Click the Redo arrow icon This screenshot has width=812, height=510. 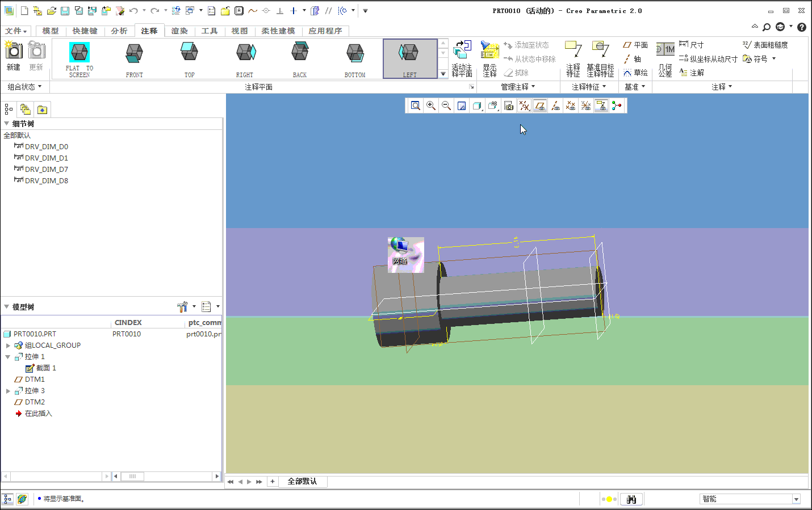point(154,11)
